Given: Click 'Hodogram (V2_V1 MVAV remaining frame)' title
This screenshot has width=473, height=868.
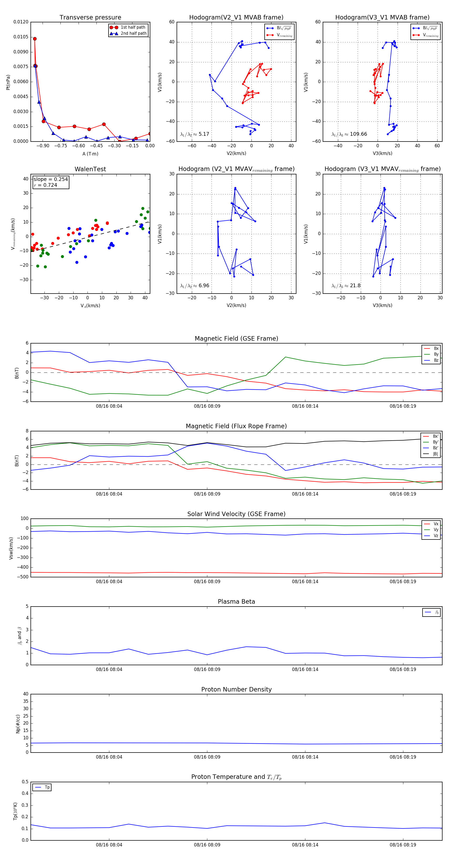Looking at the screenshot, I should [x=236, y=169].
